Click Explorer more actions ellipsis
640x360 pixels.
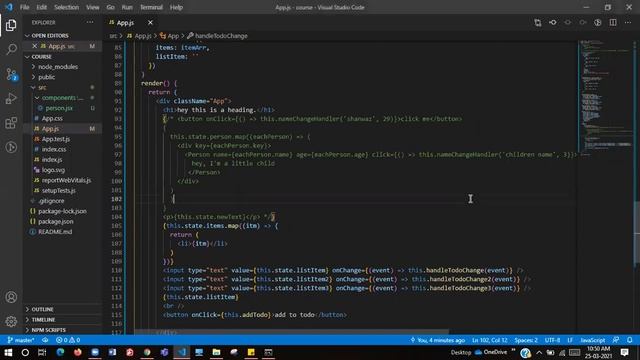click(x=90, y=22)
